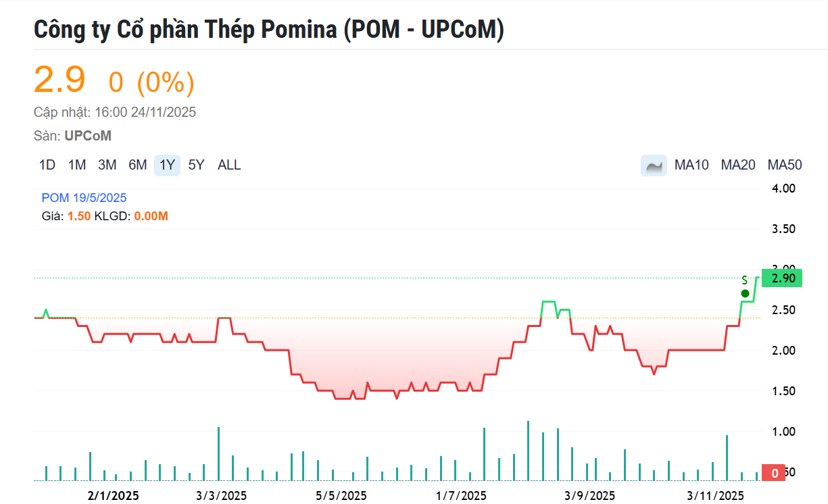Screen dimensions: 828x504
Task: Show ALL price history
Action: [229, 166]
